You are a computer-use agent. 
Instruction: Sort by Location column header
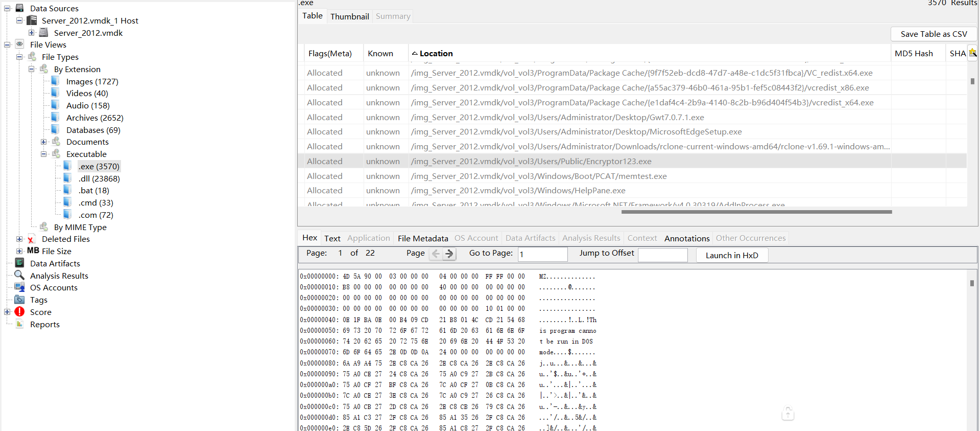650,53
